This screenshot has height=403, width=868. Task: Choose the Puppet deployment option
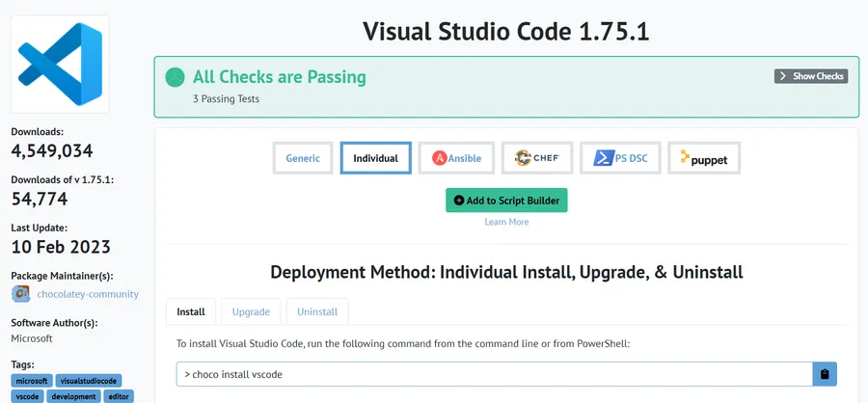(704, 158)
